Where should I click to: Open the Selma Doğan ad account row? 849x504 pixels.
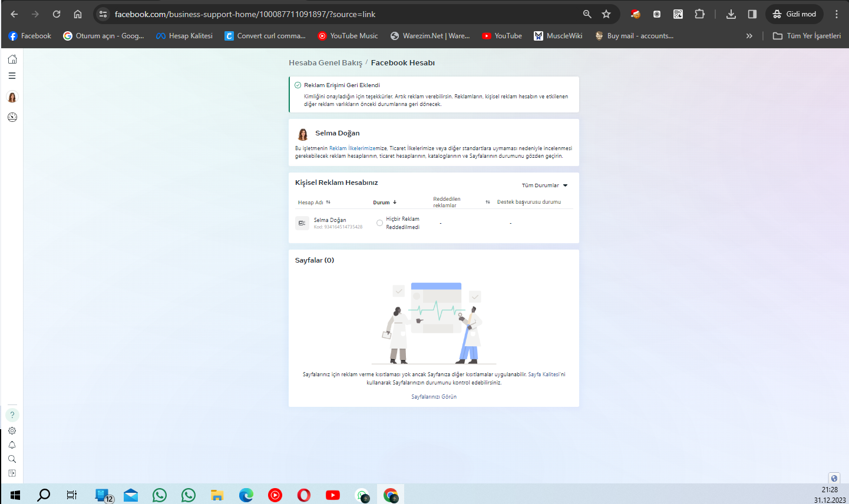coord(434,223)
